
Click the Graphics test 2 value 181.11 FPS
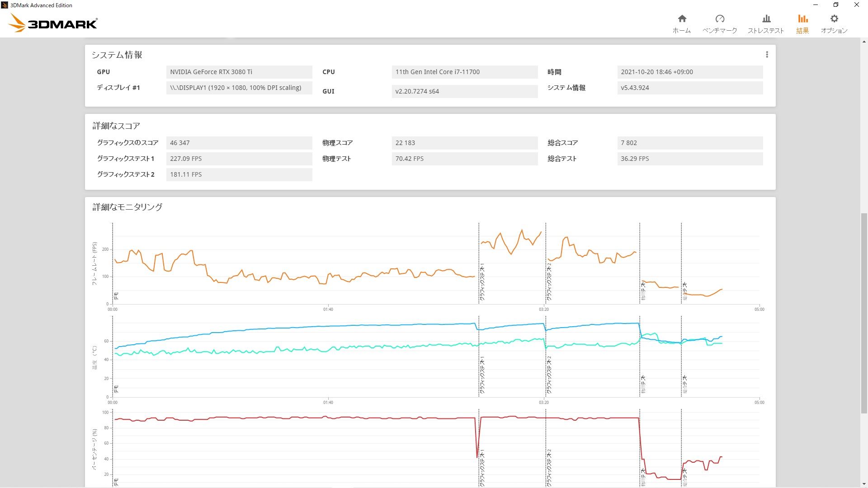coord(239,174)
